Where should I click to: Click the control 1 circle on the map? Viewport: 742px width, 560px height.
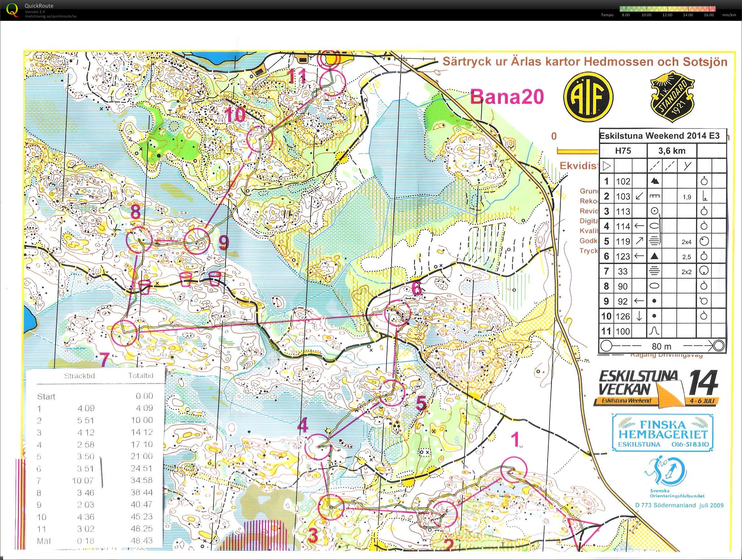pyautogui.click(x=514, y=470)
